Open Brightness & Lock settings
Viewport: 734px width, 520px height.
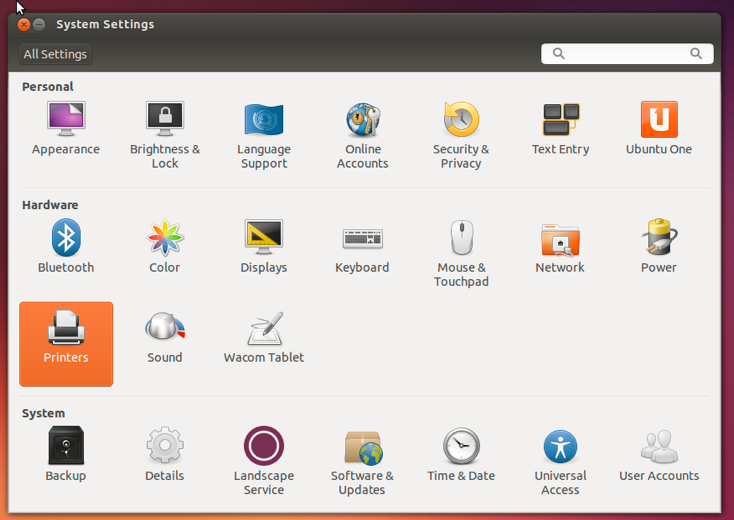(x=165, y=135)
